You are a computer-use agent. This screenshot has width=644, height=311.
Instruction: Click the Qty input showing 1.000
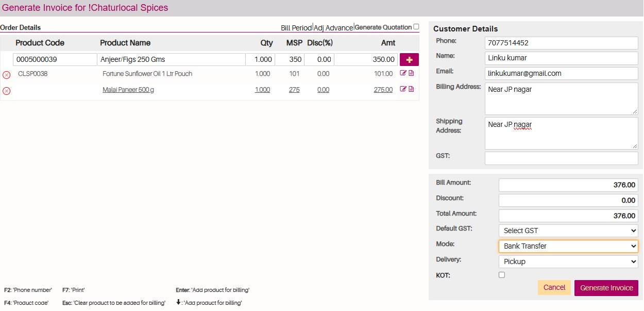tap(260, 59)
